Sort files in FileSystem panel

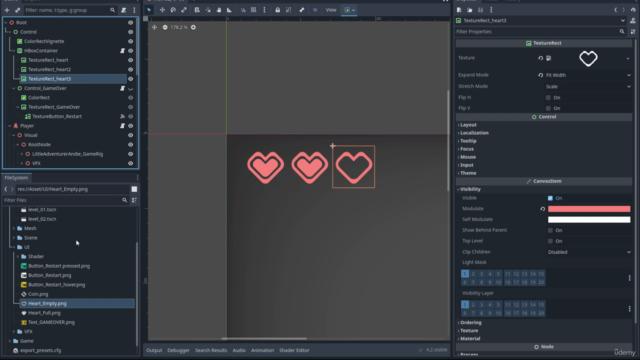tap(134, 200)
